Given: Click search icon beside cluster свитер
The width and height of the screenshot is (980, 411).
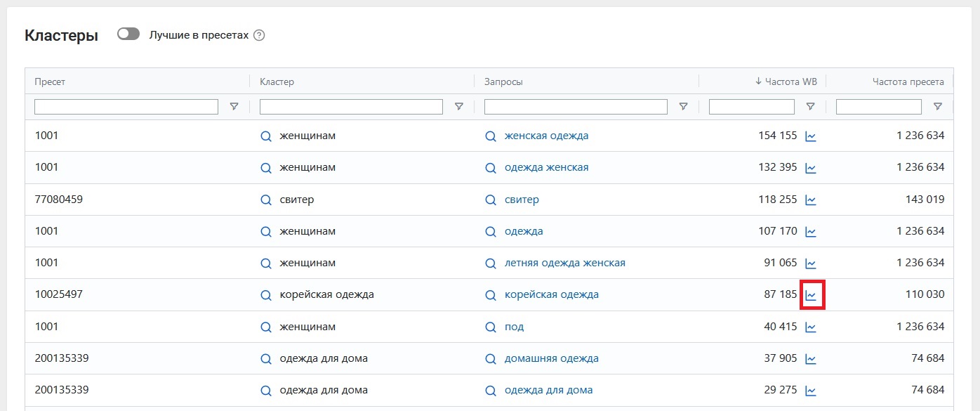Looking at the screenshot, I should [x=266, y=200].
